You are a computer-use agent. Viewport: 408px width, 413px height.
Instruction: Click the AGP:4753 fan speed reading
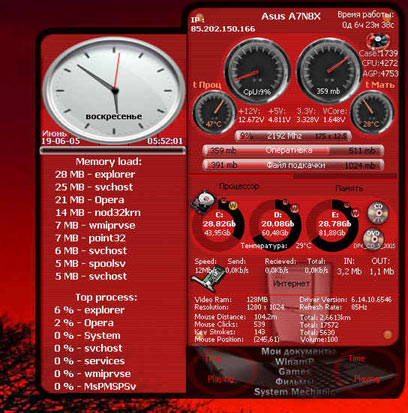click(x=380, y=73)
